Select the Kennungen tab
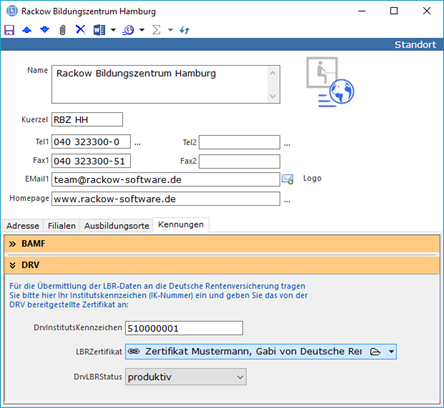 click(x=181, y=225)
